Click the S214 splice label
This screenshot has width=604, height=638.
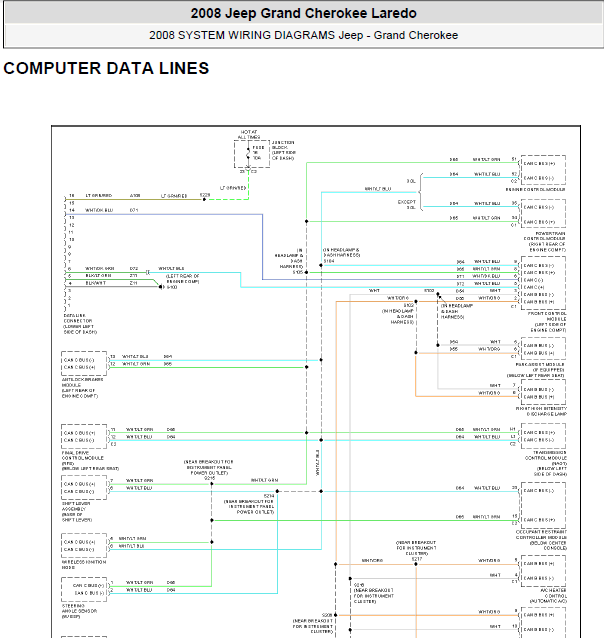click(x=269, y=496)
